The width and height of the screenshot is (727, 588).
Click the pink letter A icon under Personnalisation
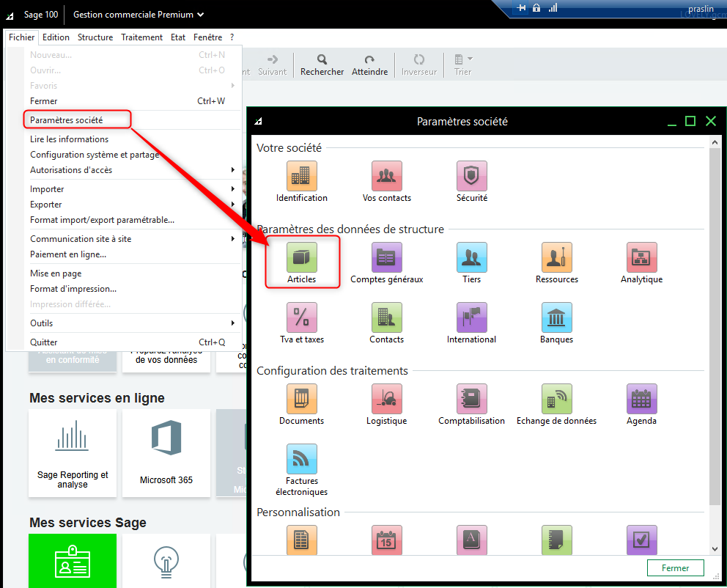(x=471, y=540)
